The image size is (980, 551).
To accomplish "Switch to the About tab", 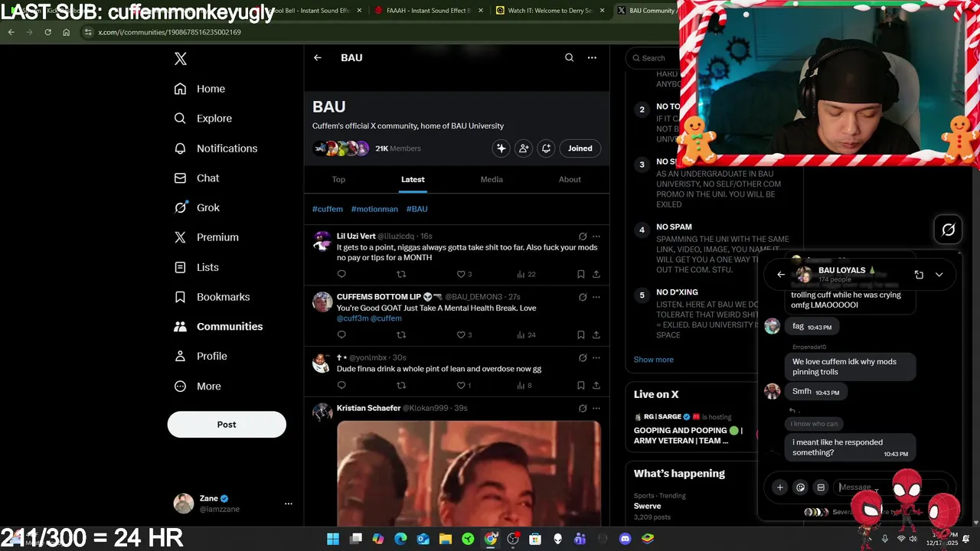I will (570, 179).
